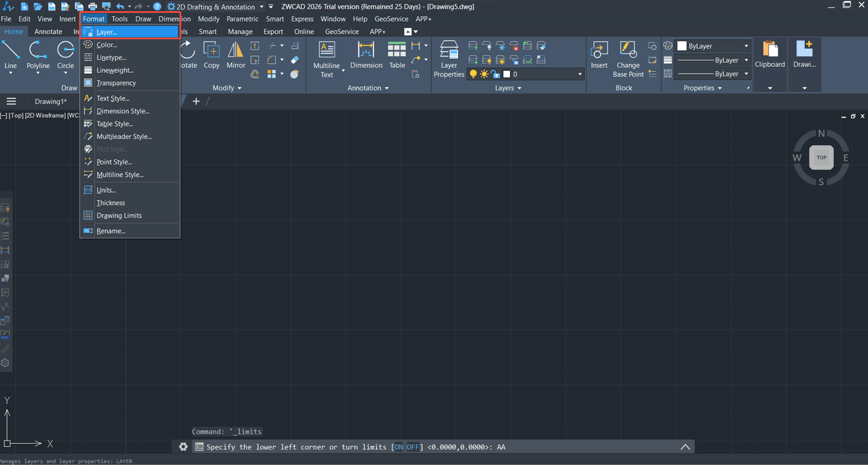The height and width of the screenshot is (466, 868).
Task: Expand the command line history arrow
Action: point(685,447)
